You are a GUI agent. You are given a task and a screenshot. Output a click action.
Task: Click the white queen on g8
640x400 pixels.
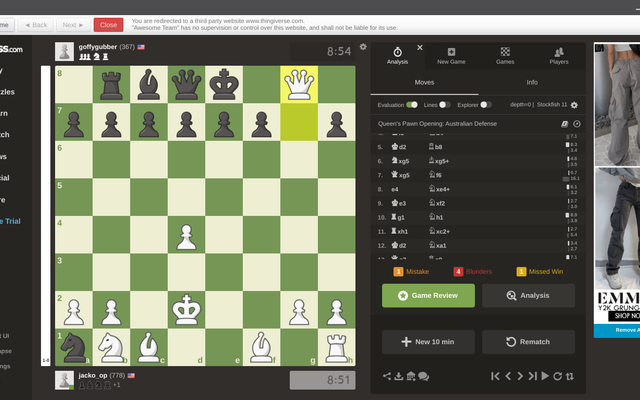tap(299, 84)
